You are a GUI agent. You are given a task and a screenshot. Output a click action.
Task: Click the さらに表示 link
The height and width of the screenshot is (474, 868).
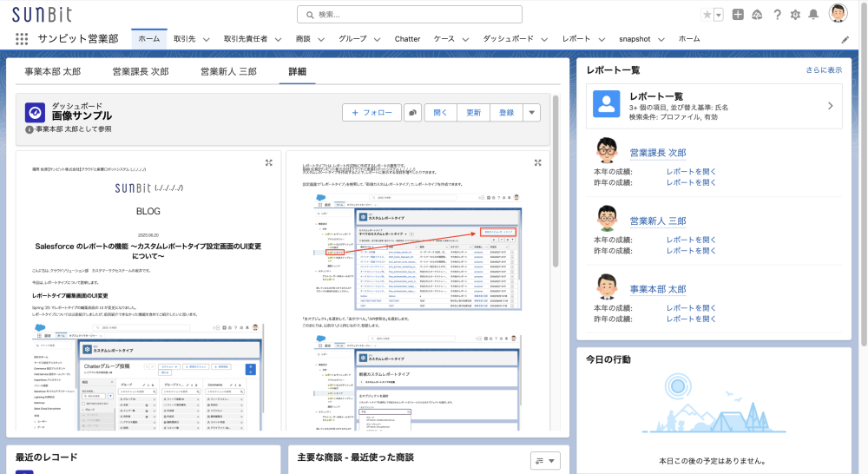click(x=824, y=69)
